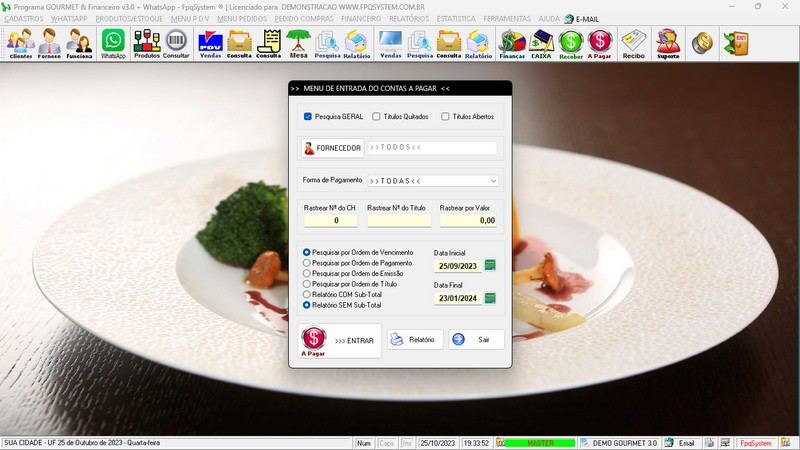Open the PDV Vendas icon
This screenshot has height=450, width=800.
(210, 43)
